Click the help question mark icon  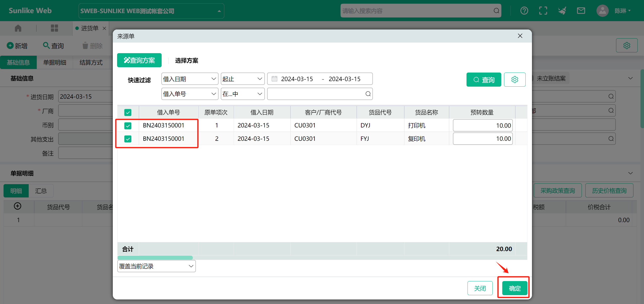point(524,11)
